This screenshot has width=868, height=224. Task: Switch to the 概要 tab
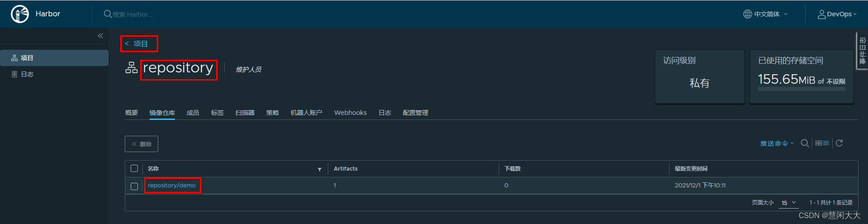point(132,113)
